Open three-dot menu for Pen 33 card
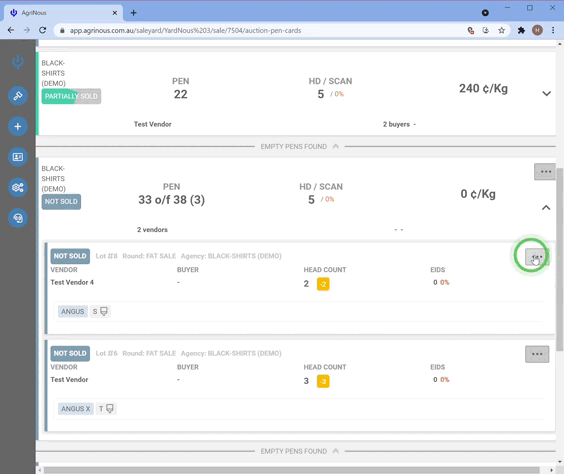 (545, 172)
